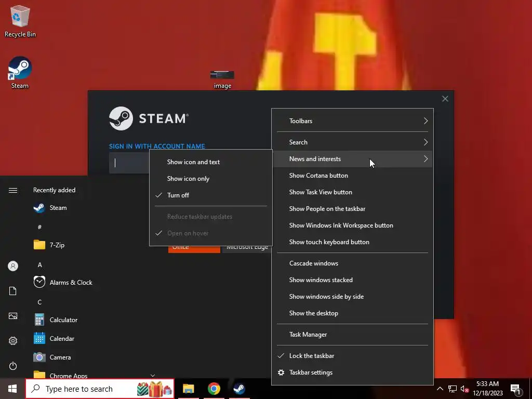The height and width of the screenshot is (399, 532).
Task: Open the clock and date flyout
Action: [x=487, y=389]
